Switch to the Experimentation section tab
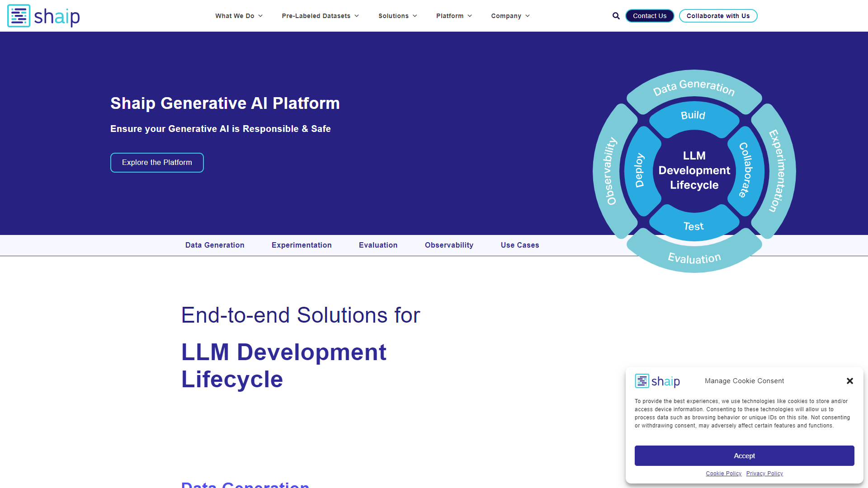The width and height of the screenshot is (868, 488). (302, 245)
